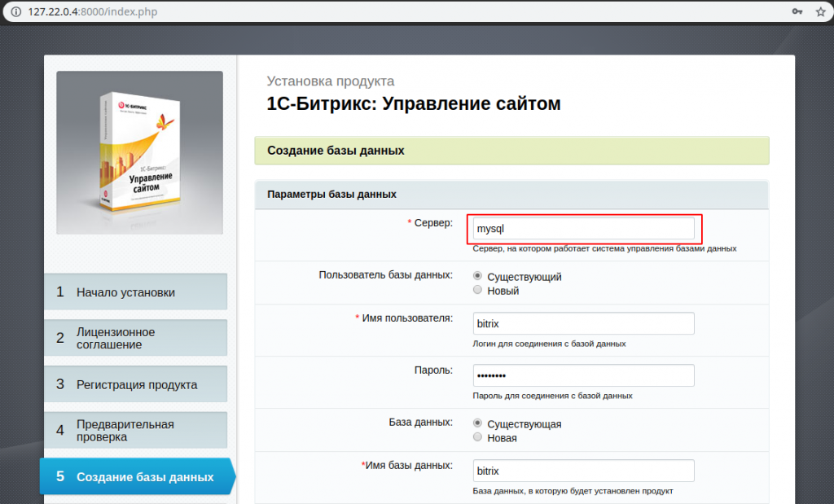
Task: Open step 3 Регистрация продукта
Action: click(136, 383)
